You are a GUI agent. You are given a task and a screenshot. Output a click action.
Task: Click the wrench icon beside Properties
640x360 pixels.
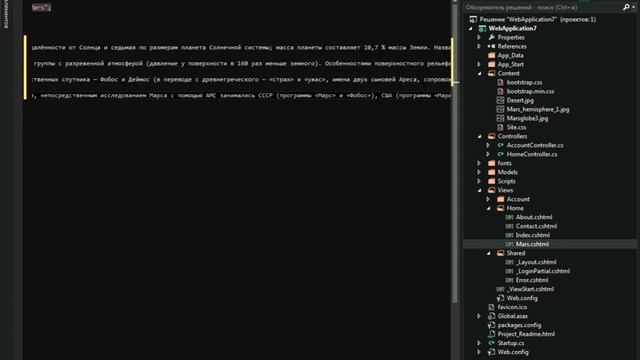tap(491, 38)
